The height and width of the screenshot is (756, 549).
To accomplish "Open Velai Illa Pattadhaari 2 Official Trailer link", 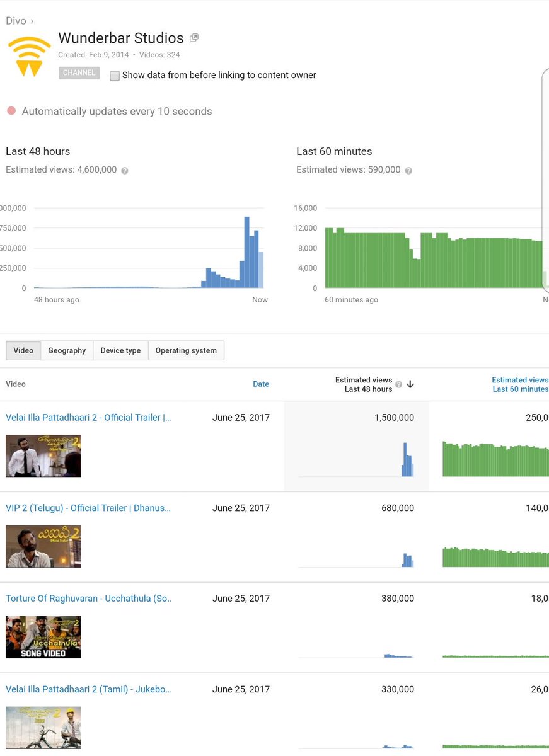I will pyautogui.click(x=88, y=417).
